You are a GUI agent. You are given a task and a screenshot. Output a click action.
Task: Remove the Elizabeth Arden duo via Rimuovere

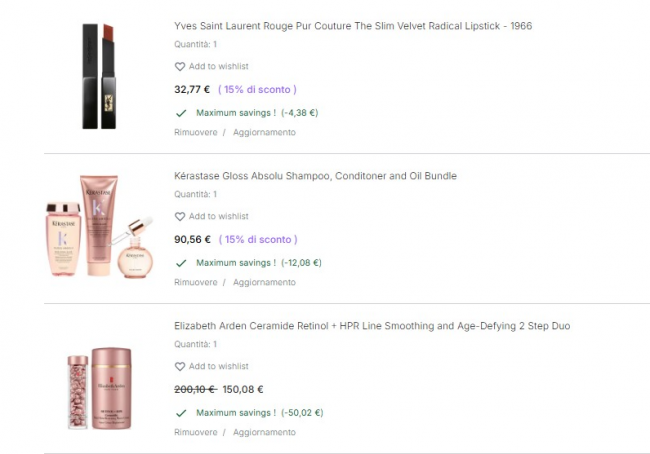[x=195, y=432]
